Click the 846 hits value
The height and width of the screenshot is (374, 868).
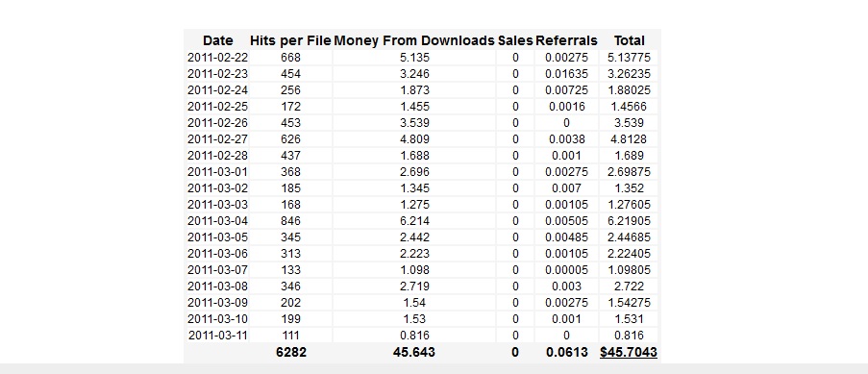tap(290, 221)
